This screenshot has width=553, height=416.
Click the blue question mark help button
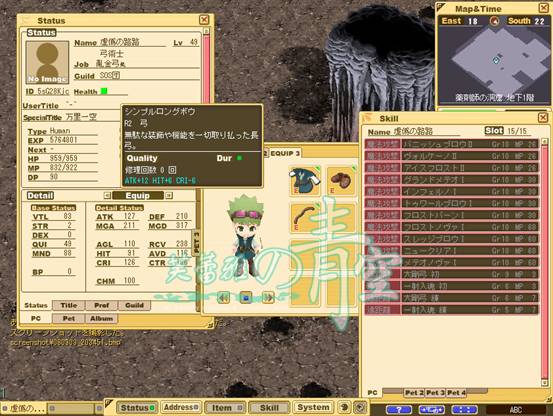tap(399, 410)
